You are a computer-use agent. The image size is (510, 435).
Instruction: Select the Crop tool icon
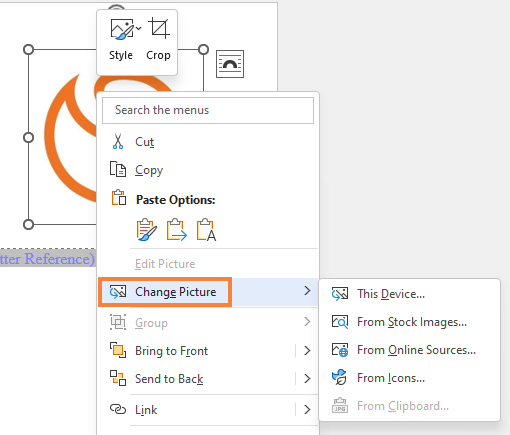coord(159,28)
